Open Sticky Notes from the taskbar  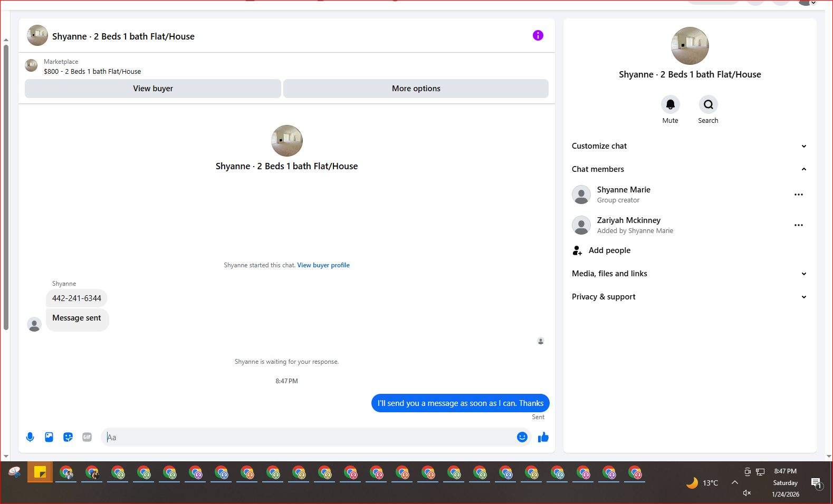pos(40,472)
